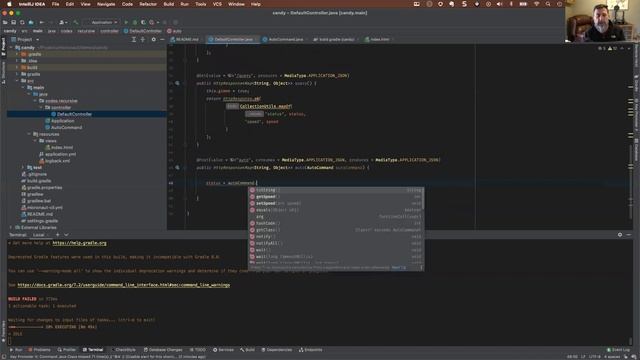Click the Open file toolbar icon
640x360 pixels.
coord(5,22)
